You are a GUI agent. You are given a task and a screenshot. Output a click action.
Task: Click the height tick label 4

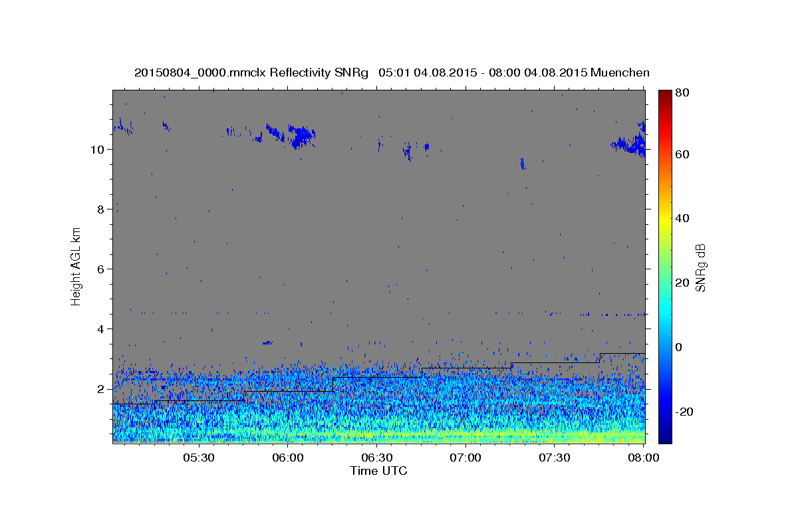point(100,329)
